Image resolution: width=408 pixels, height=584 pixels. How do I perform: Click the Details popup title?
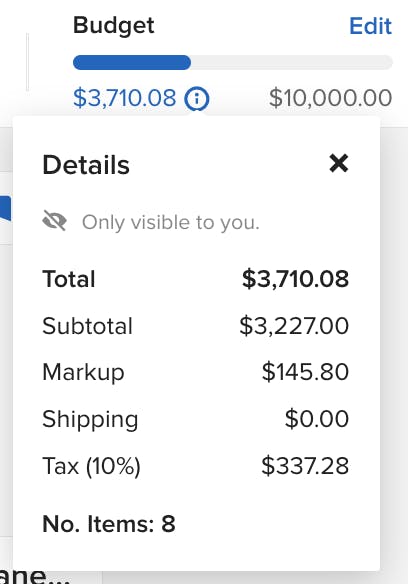pyautogui.click(x=86, y=165)
